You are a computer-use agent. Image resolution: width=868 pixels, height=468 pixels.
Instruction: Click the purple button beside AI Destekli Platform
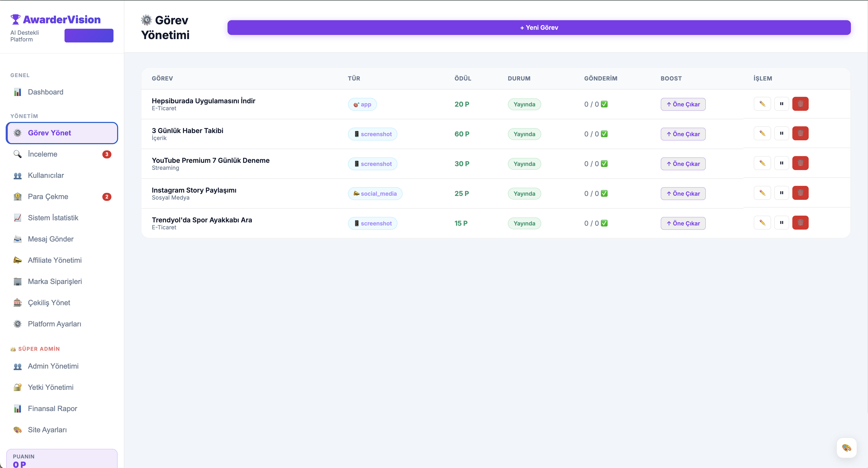coord(89,36)
